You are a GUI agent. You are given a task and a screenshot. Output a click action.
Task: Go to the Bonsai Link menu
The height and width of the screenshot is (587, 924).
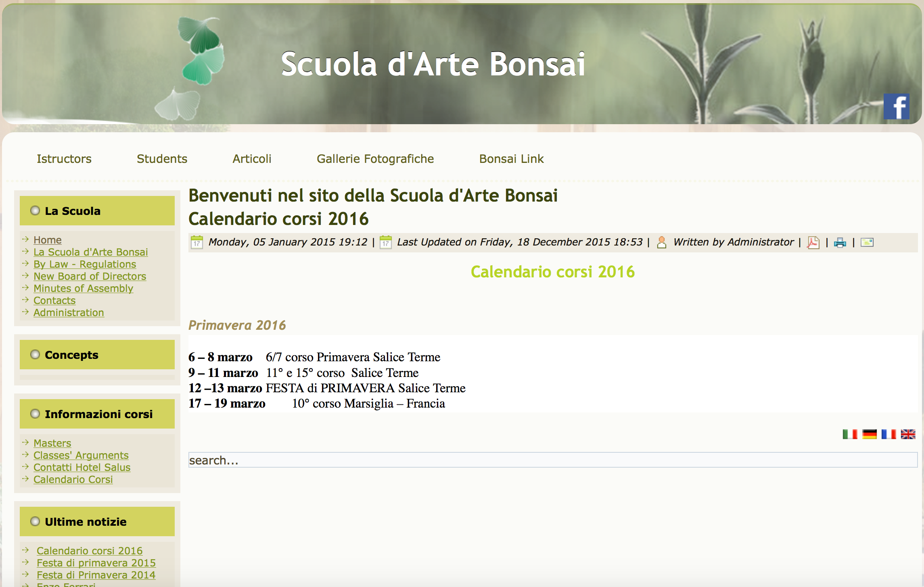coord(511,159)
